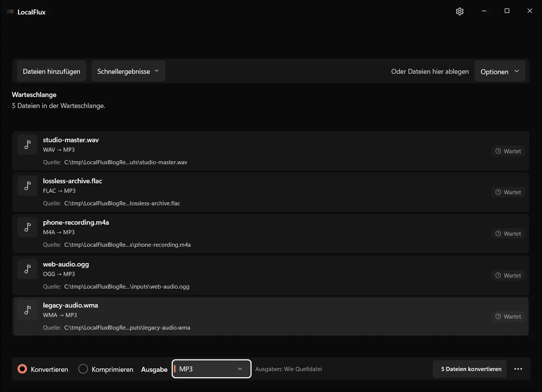Screen dimensions: 542x392
Task: Click source path ending in s\phone-recording.m4a
Action: click(x=127, y=245)
